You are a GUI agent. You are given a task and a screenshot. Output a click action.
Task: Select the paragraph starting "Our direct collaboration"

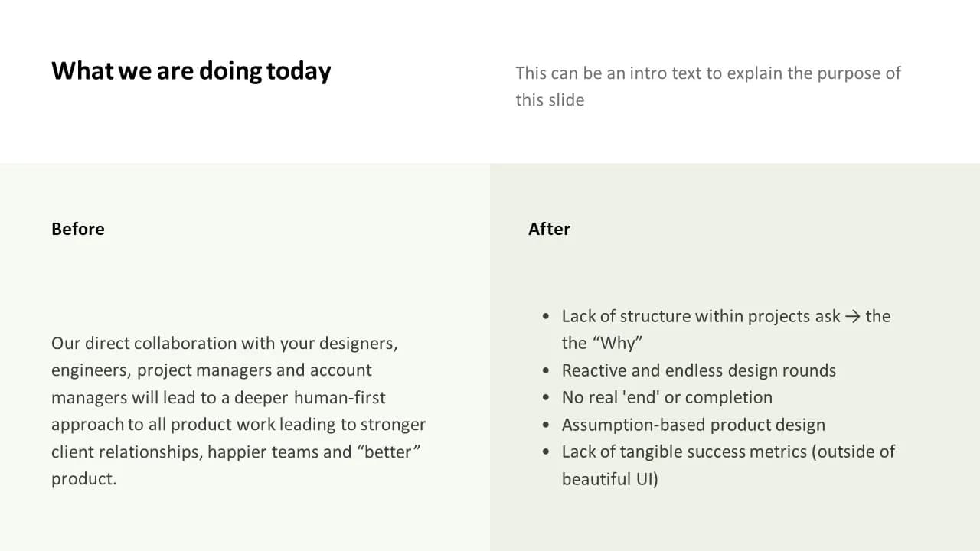[x=238, y=411]
